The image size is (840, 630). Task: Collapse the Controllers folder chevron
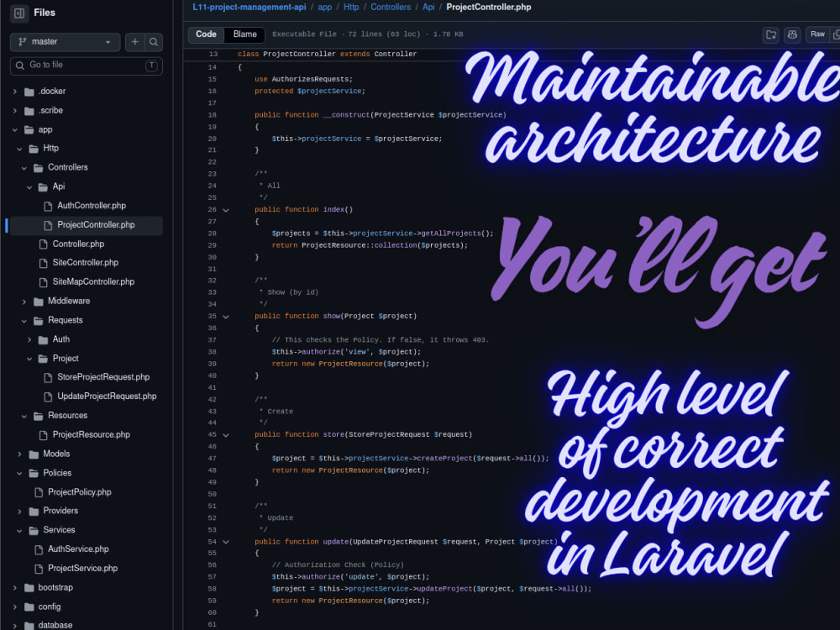coord(24,168)
